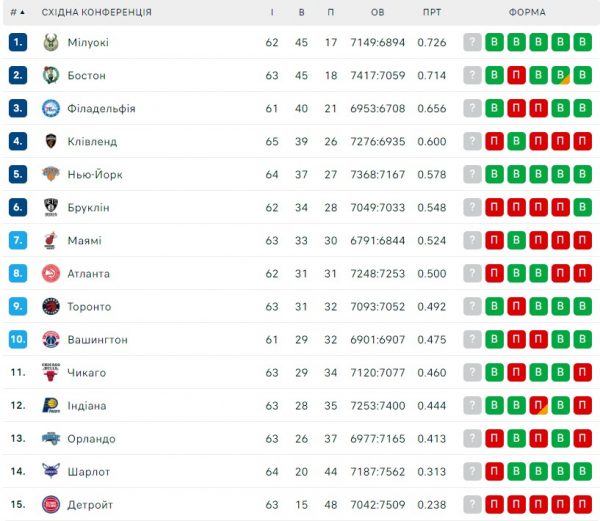The width and height of the screenshot is (600, 521).
Task: Click the Detroit Pistons team logo
Action: tap(51, 504)
